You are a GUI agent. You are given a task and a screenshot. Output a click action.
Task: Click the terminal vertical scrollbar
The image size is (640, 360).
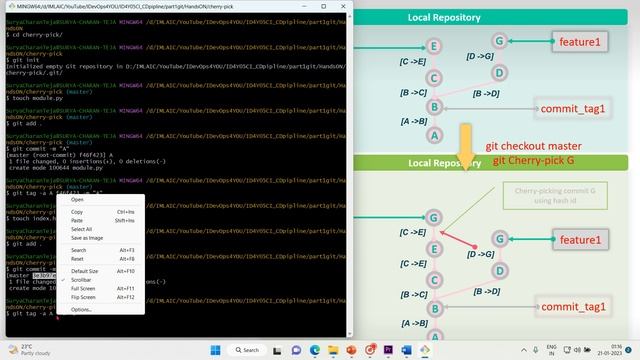pos(349,176)
